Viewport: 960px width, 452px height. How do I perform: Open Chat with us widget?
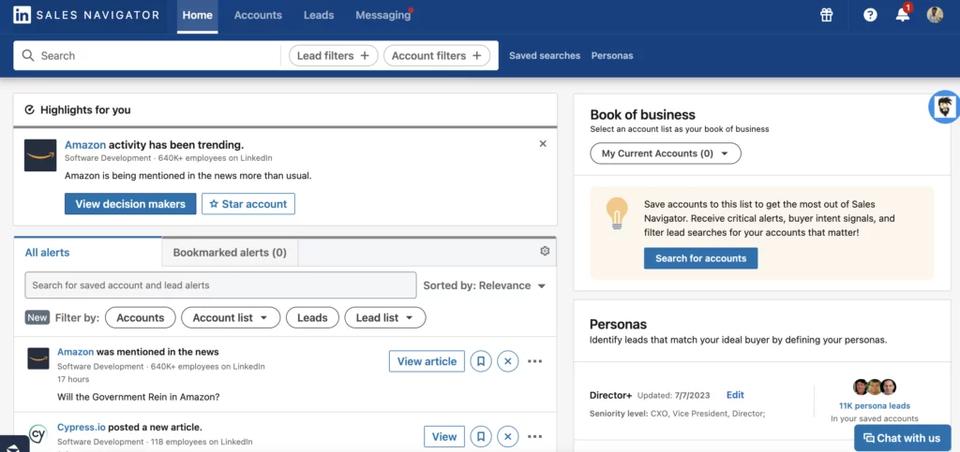coord(902,438)
